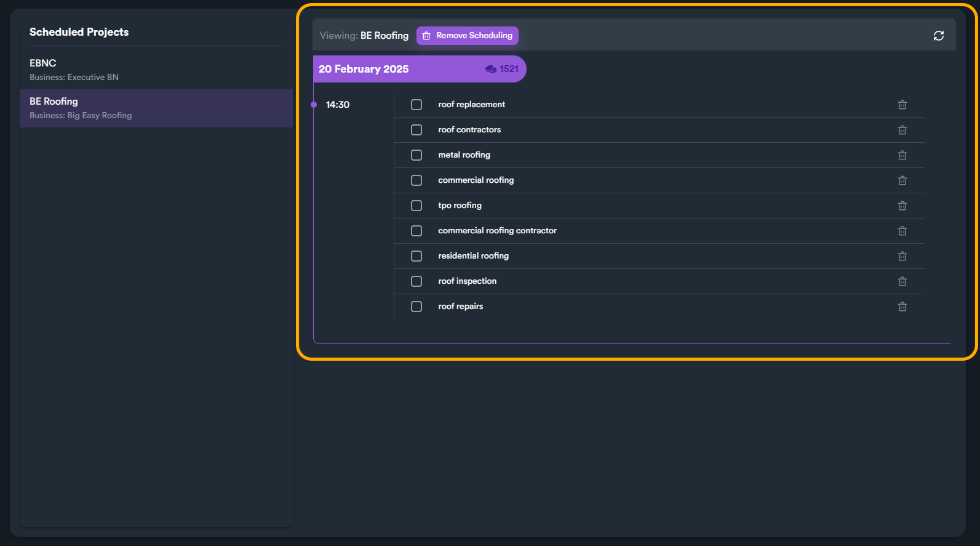Image resolution: width=980 pixels, height=546 pixels.
Task: Delete the roof replacement keyword
Action: pyautogui.click(x=902, y=105)
